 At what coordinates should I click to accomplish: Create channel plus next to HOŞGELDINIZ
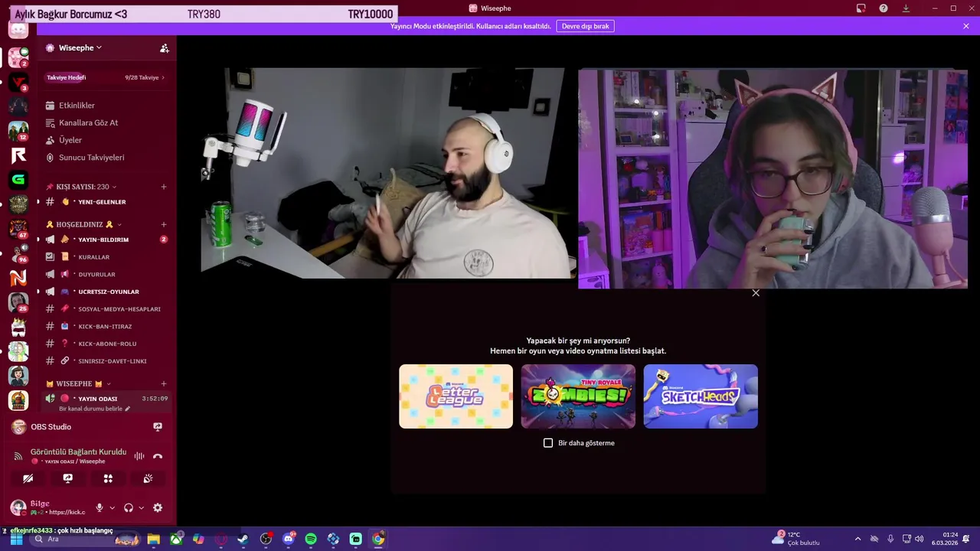164,224
